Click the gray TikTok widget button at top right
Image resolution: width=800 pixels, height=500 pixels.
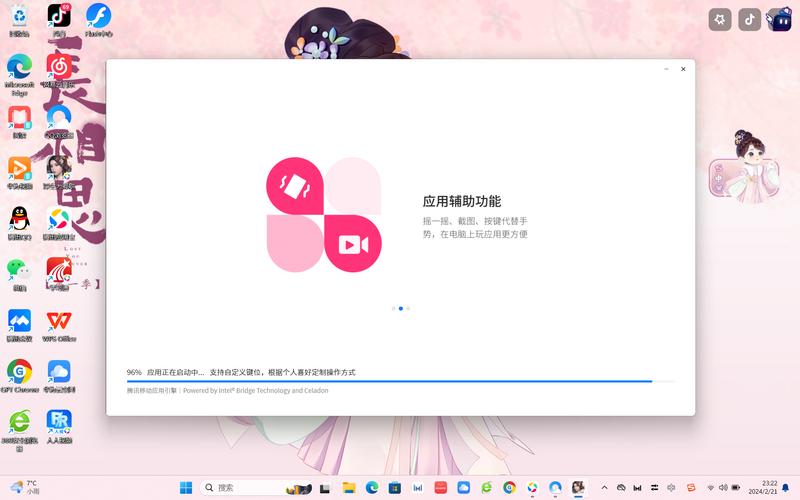(x=749, y=20)
